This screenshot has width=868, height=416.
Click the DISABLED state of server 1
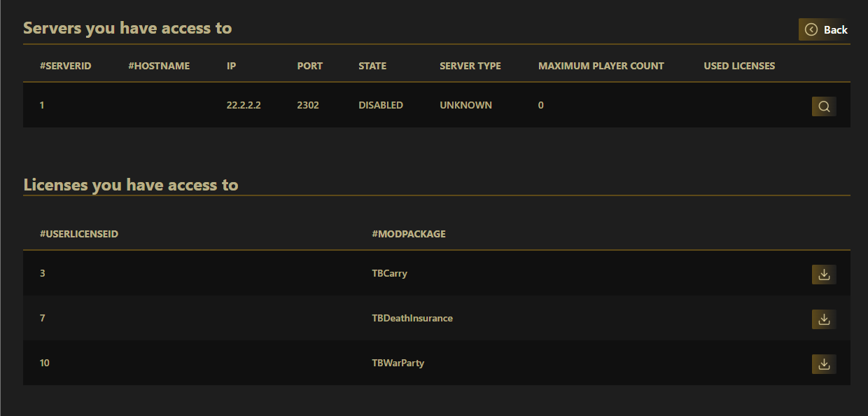(381, 105)
